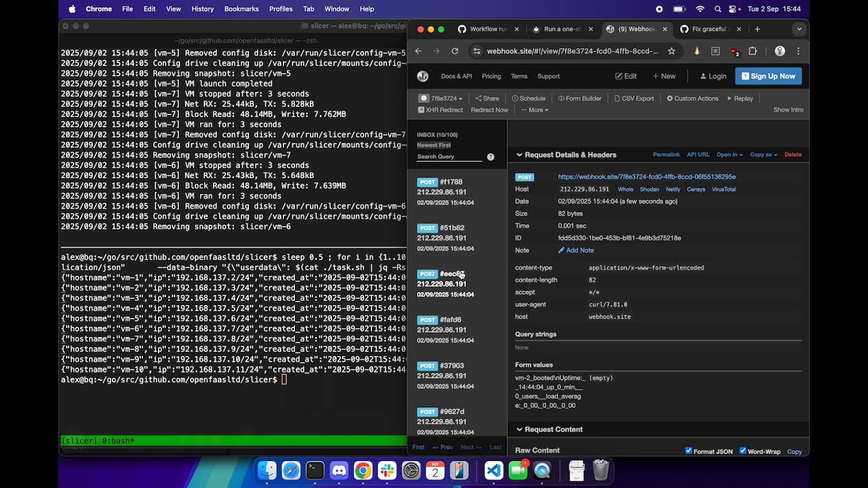This screenshot has width=868, height=488.
Task: Delete the current request
Action: tap(793, 155)
